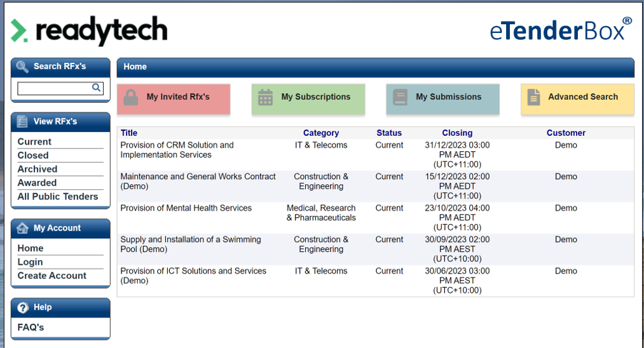View Awarded RFx's link
Viewport: 644px width, 348px height.
(x=37, y=183)
